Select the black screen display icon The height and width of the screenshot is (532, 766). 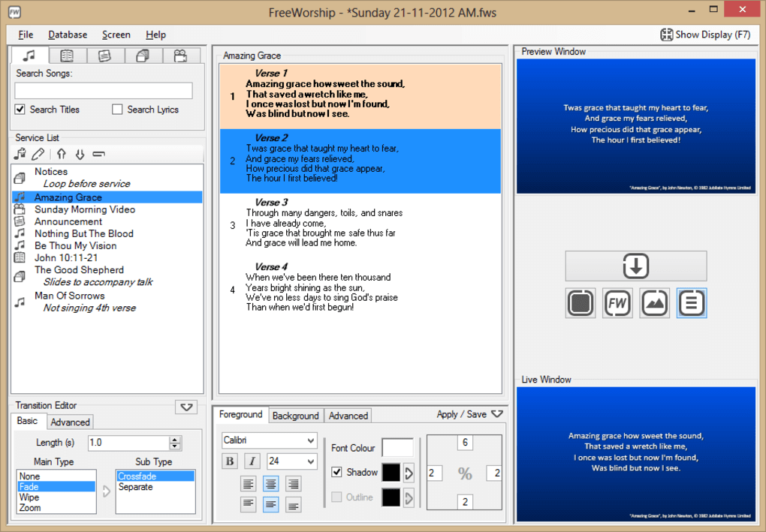pyautogui.click(x=580, y=303)
